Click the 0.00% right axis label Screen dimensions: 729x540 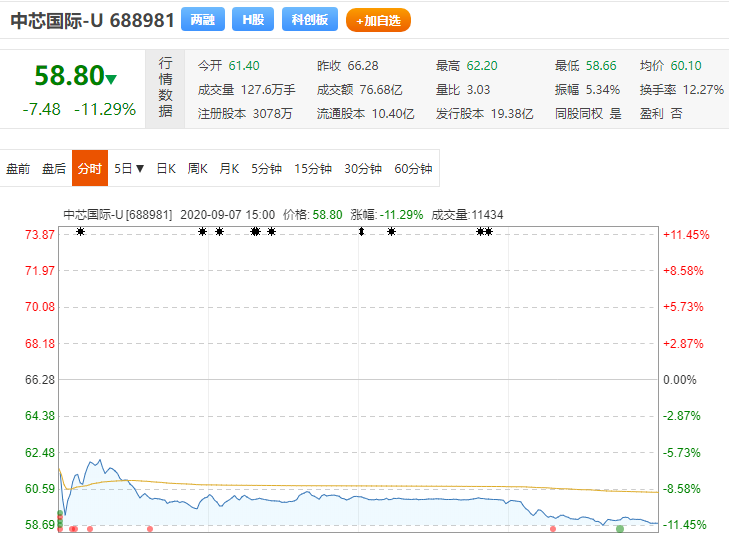coord(680,380)
